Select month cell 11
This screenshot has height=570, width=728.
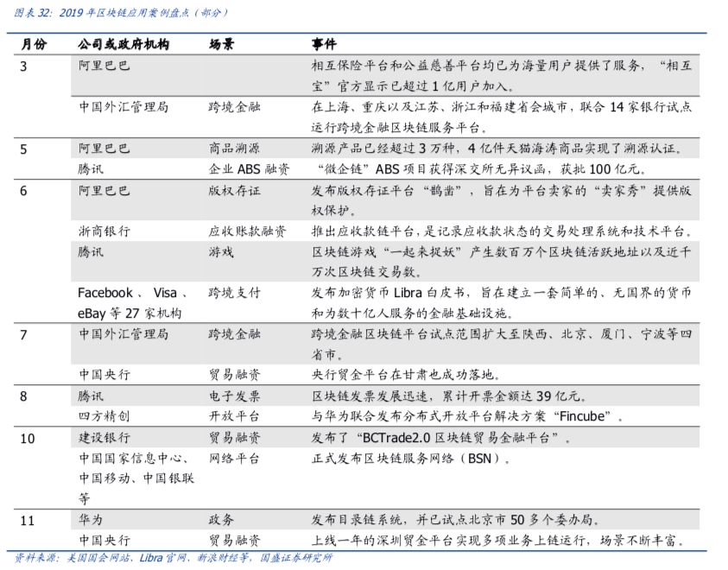(28, 521)
